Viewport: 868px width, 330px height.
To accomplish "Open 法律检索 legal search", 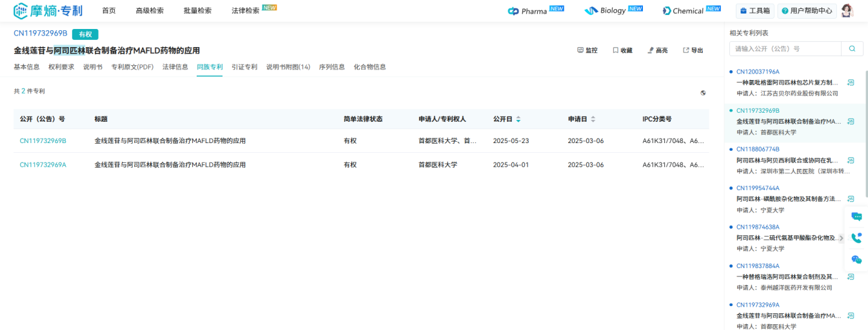I will point(246,11).
